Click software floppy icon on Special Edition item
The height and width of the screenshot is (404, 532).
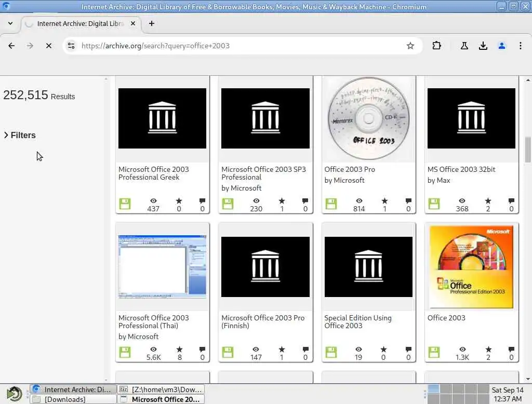coord(331,353)
